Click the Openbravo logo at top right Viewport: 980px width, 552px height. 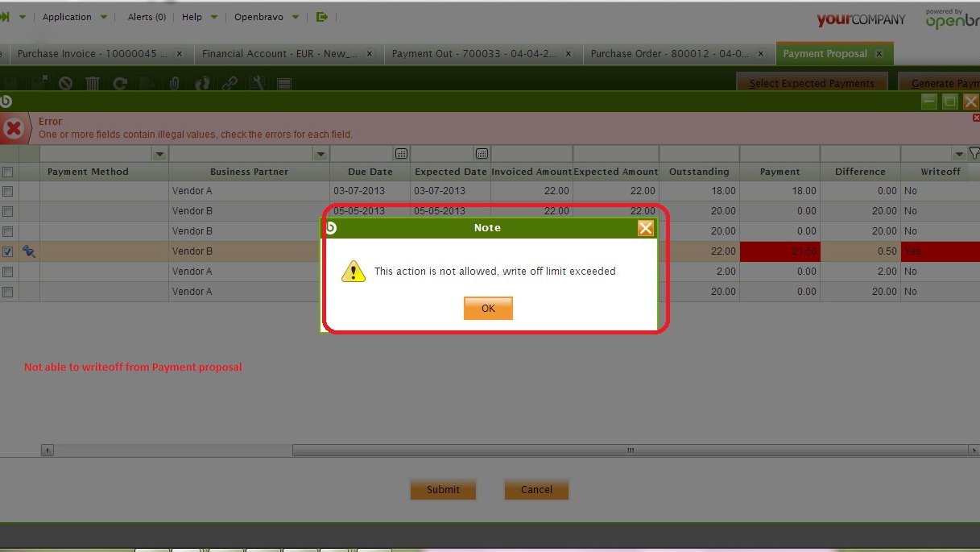(953, 19)
